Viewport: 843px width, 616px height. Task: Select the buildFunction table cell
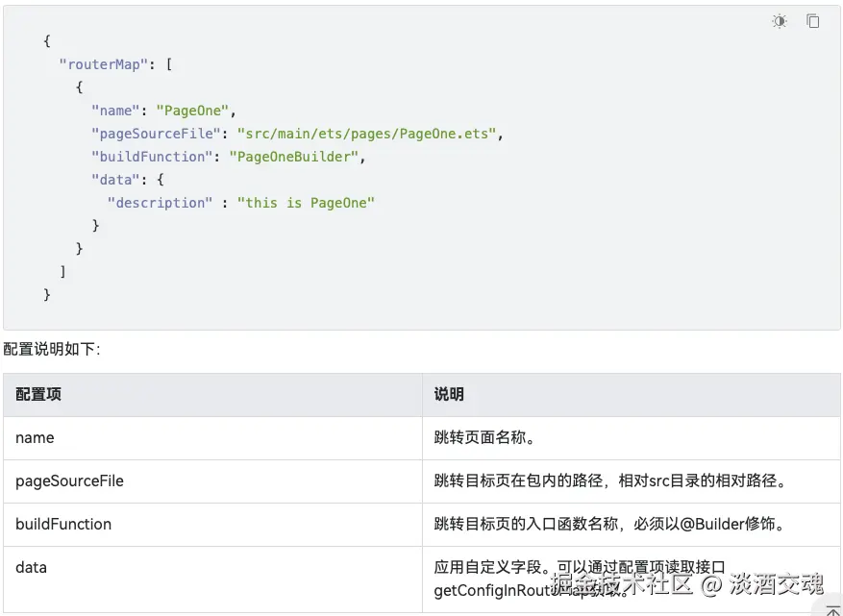63,524
